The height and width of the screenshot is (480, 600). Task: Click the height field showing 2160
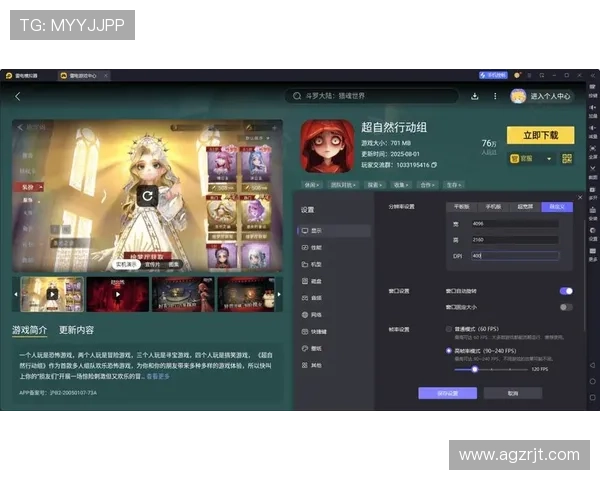point(515,240)
